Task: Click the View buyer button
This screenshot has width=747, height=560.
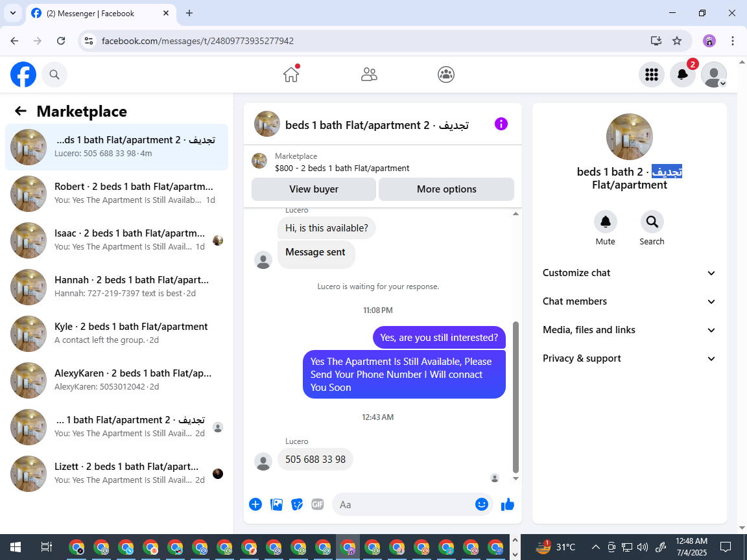Action: 313,189
